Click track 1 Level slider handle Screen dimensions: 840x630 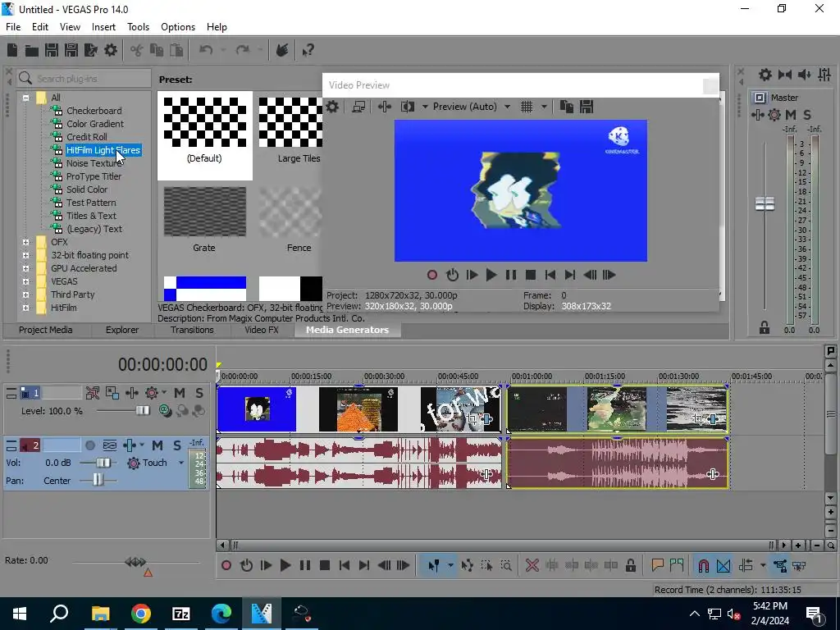[x=143, y=411]
